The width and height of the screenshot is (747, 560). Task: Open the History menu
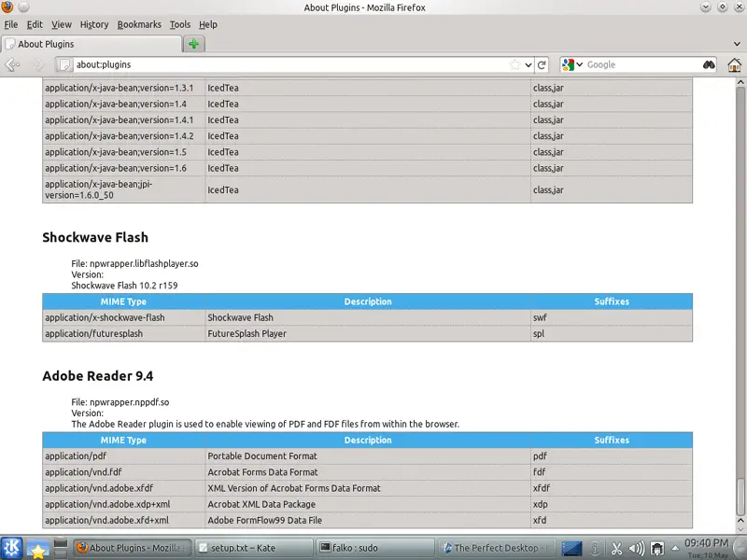coord(94,24)
